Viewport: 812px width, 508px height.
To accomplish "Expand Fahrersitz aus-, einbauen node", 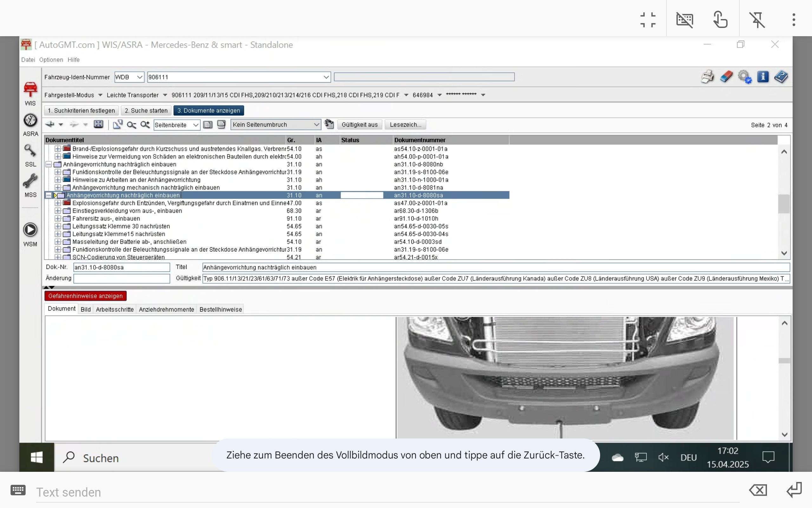I will click(58, 218).
